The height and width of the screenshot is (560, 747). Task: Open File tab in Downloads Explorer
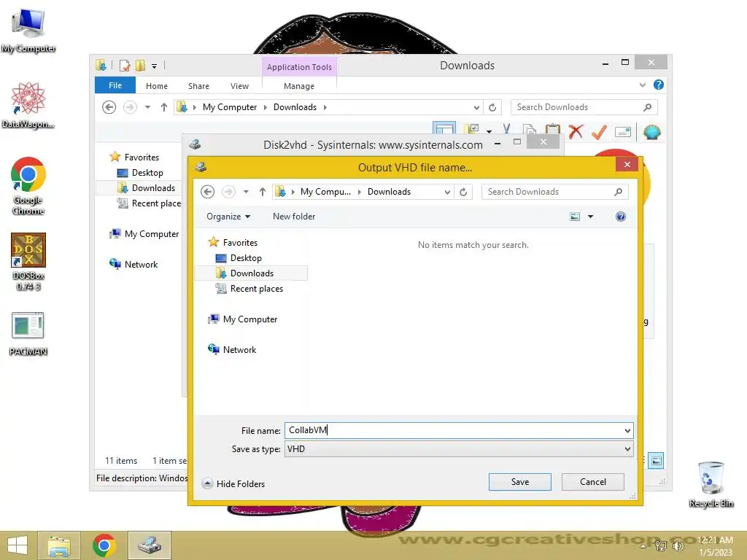[x=115, y=85]
